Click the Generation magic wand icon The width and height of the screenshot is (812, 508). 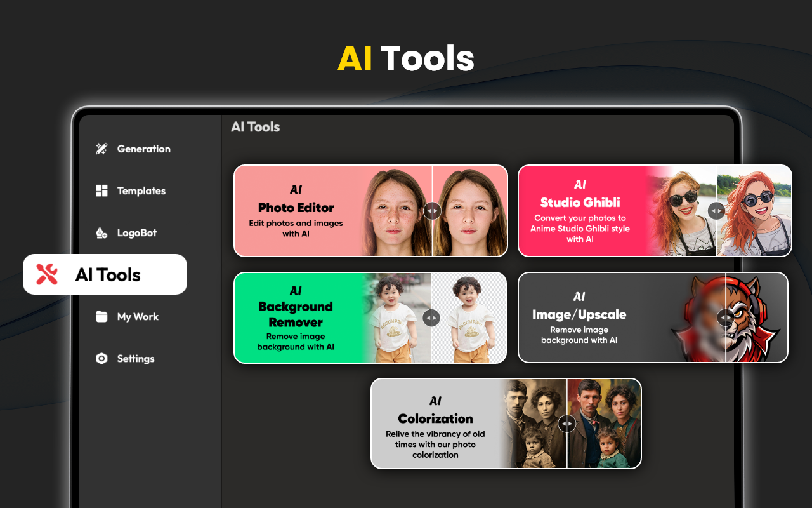pos(101,149)
